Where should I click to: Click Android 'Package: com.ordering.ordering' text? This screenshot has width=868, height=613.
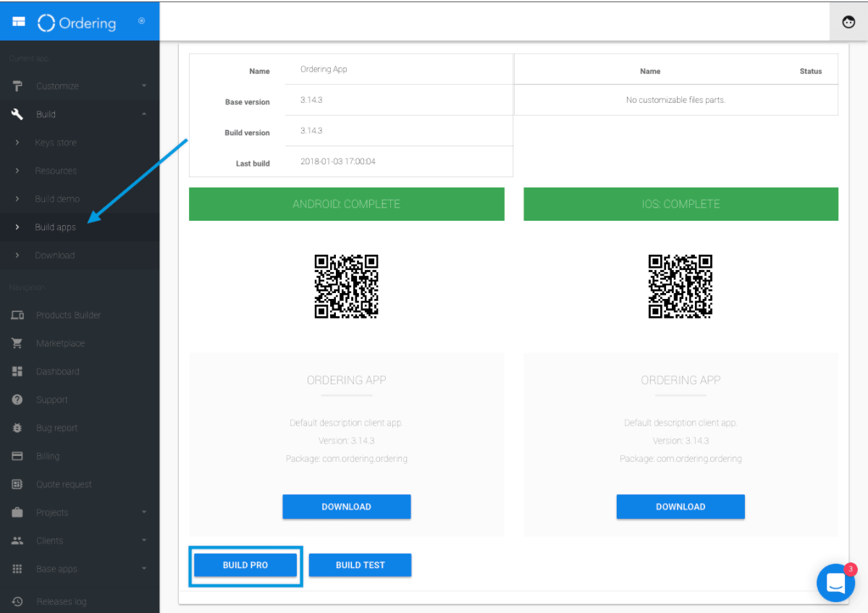tap(347, 459)
